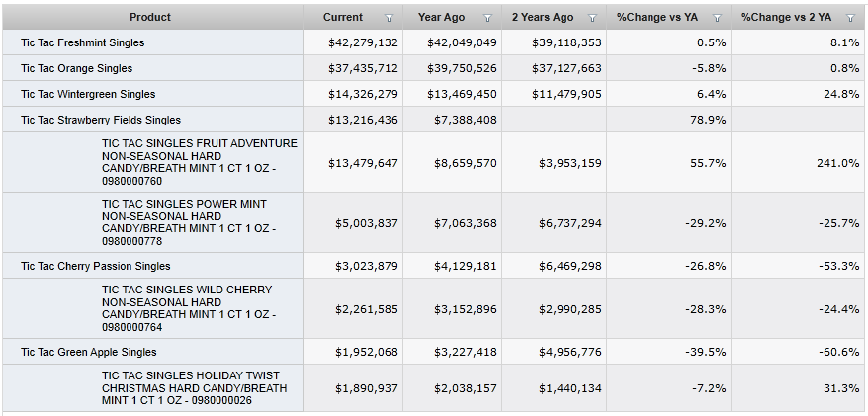Sort by the Product column header

150,17
